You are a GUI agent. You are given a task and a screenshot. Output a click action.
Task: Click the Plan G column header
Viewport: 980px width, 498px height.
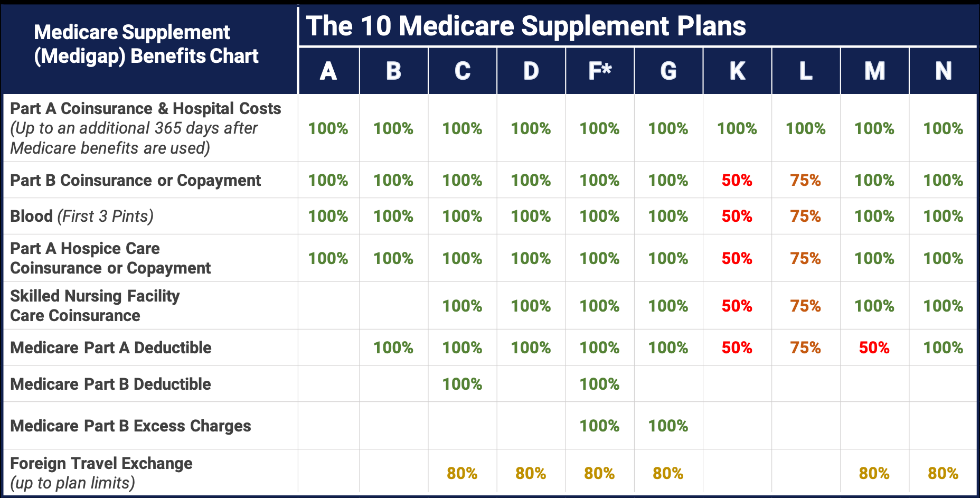[x=668, y=71]
